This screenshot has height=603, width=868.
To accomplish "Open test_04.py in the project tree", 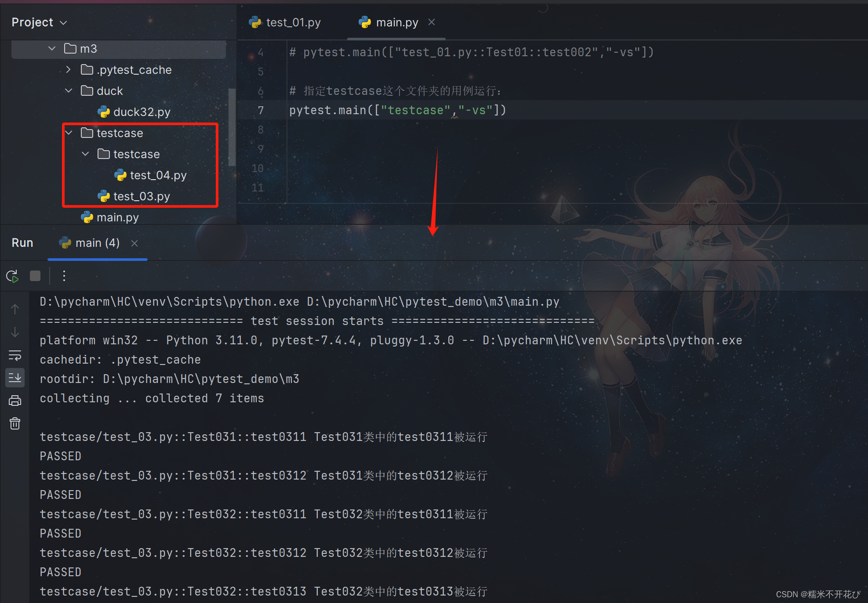I will [158, 175].
